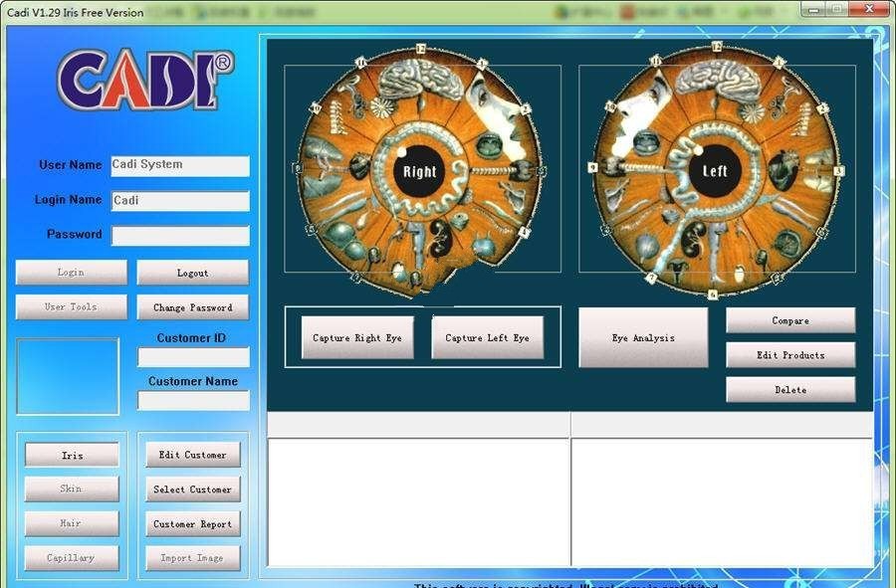
Task: Maximize the Cadi window
Action: coord(837,9)
